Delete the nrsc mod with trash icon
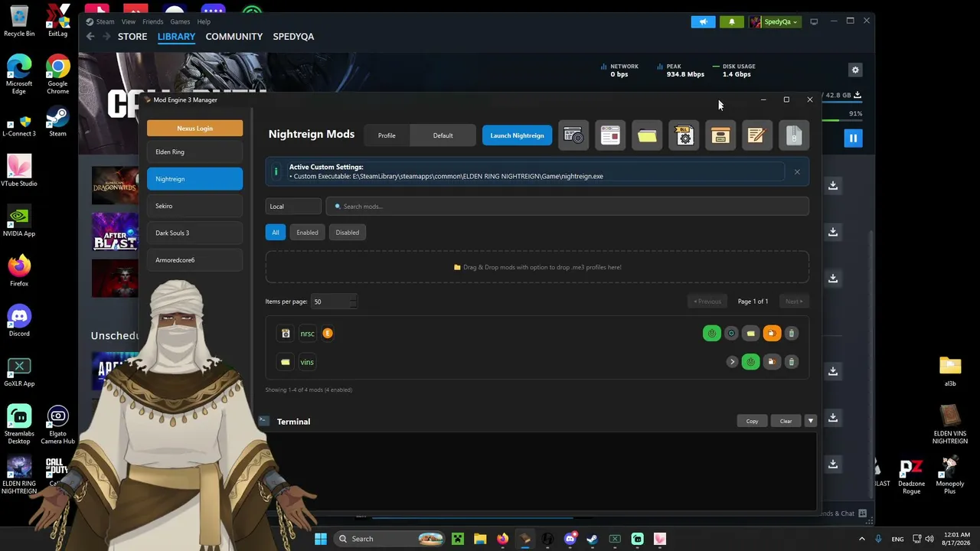The width and height of the screenshot is (980, 551). pos(792,334)
